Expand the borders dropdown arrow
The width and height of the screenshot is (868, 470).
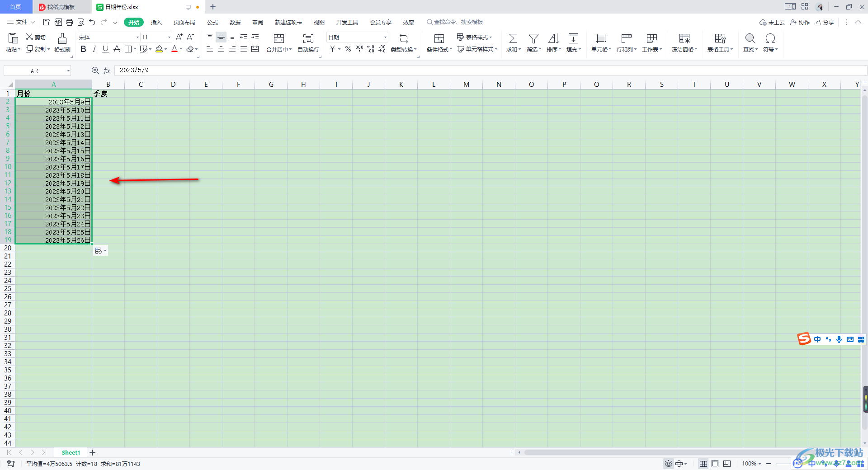point(135,49)
